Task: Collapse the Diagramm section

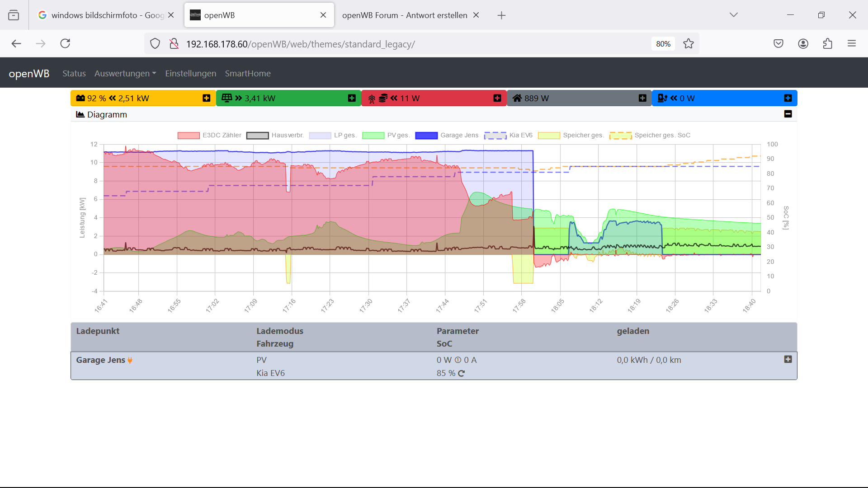Action: 788,114
